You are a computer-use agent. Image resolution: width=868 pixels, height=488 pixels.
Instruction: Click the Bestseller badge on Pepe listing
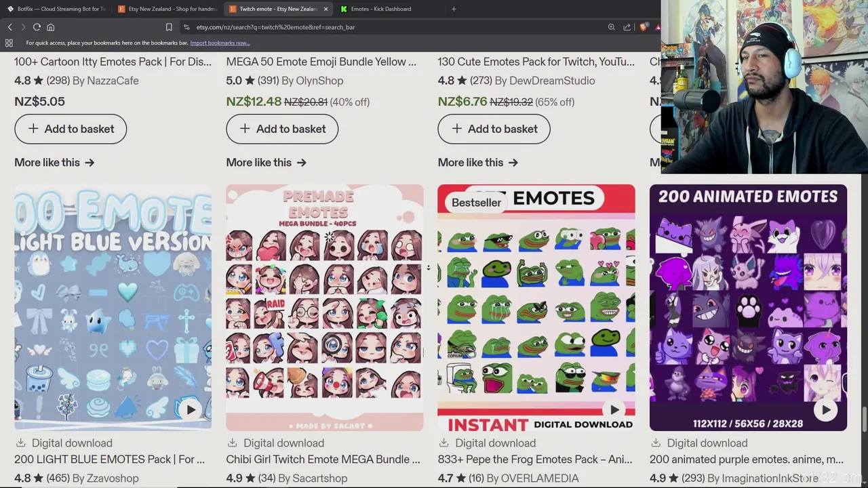pyautogui.click(x=476, y=203)
